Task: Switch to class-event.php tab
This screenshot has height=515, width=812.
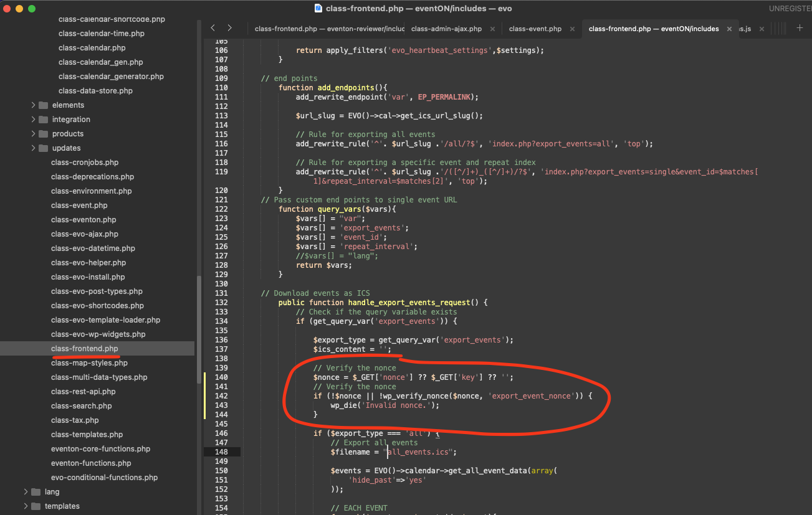Action: [x=535, y=29]
